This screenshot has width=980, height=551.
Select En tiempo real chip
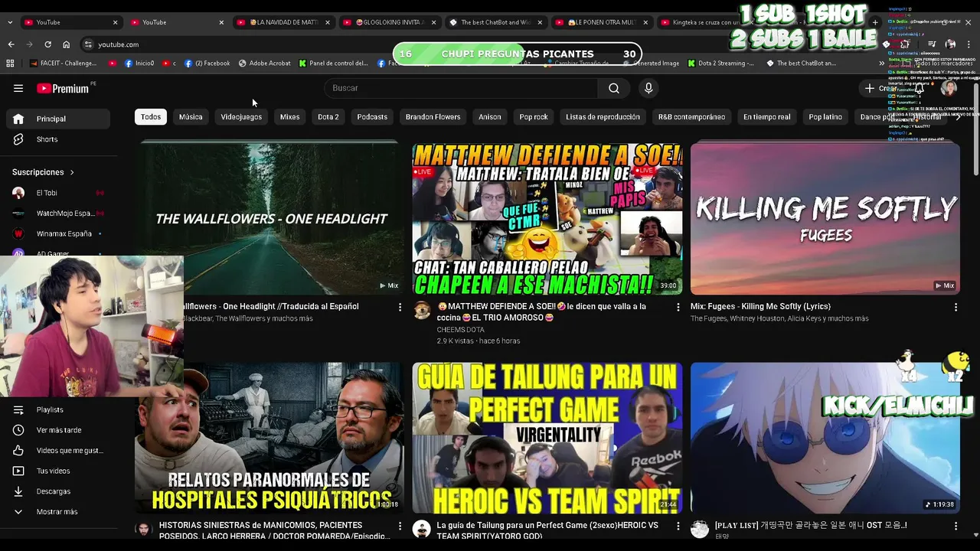tap(766, 117)
